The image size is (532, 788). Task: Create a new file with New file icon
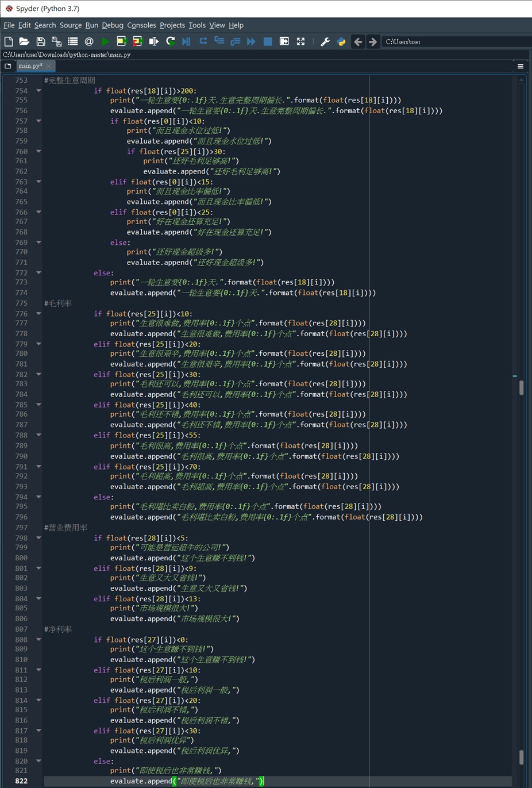(x=9, y=41)
